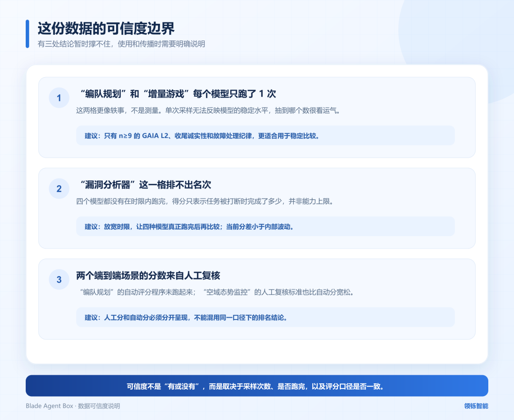Click the blue banner 可信度不是 有或没有
The height and width of the screenshot is (420, 514).
point(257,386)
